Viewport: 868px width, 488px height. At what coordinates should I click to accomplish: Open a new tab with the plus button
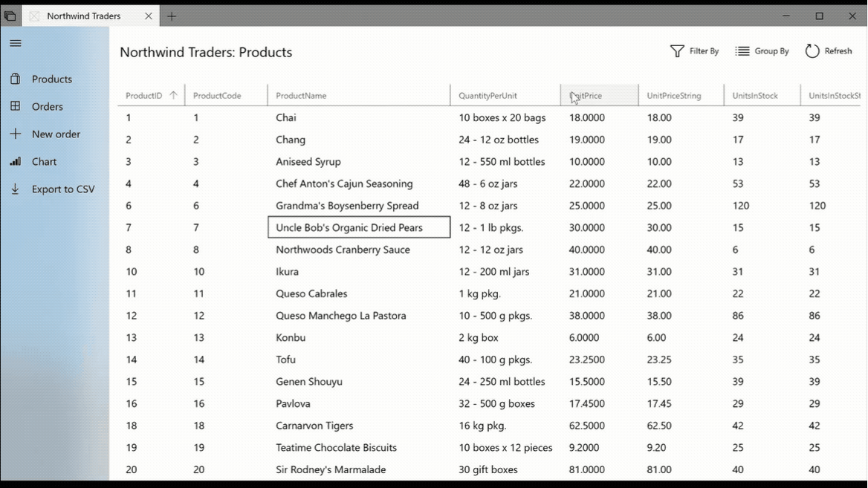tap(172, 15)
